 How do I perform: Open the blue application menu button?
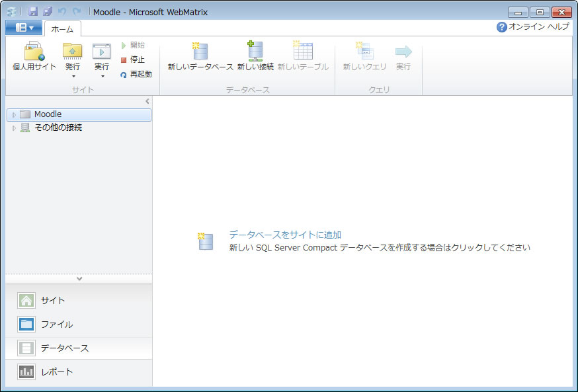24,28
